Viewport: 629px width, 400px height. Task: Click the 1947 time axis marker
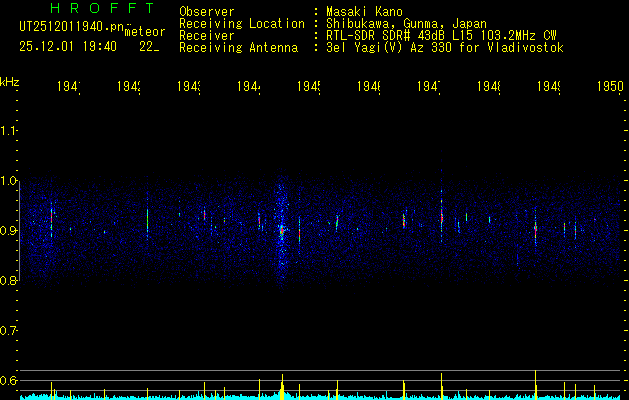pos(429,86)
